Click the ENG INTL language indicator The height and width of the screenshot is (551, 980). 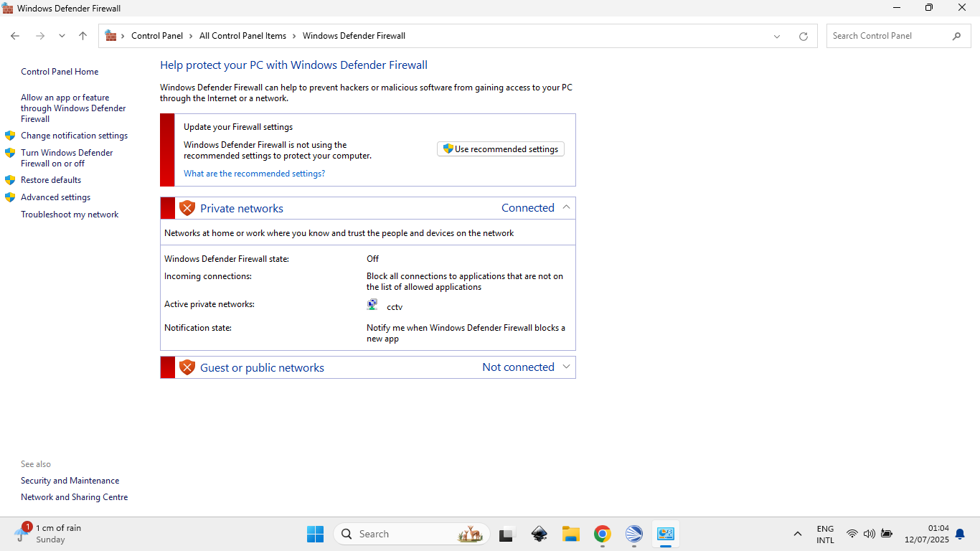pos(825,534)
